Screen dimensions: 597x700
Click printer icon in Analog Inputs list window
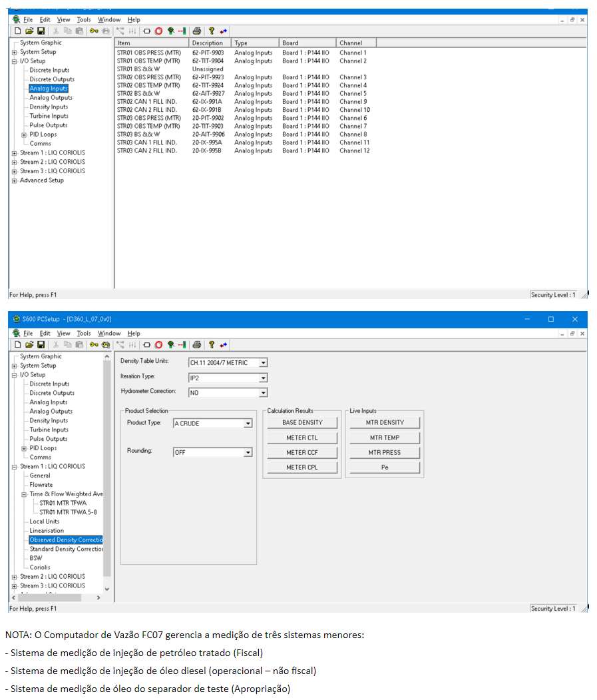pyautogui.click(x=197, y=31)
